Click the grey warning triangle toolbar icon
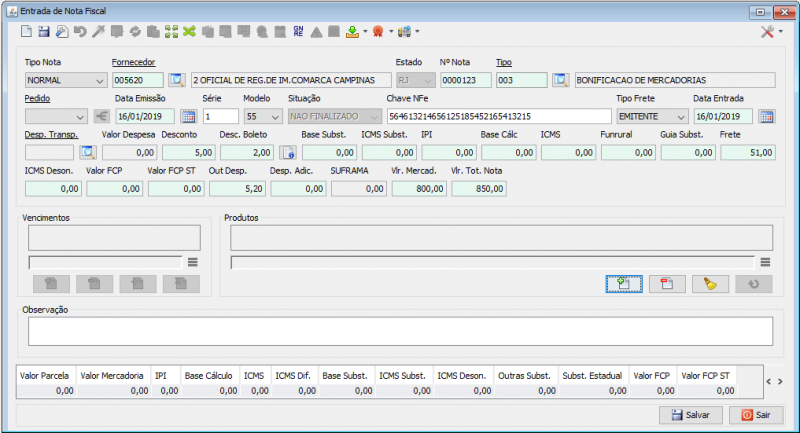This screenshot has width=800, height=433. 316,32
